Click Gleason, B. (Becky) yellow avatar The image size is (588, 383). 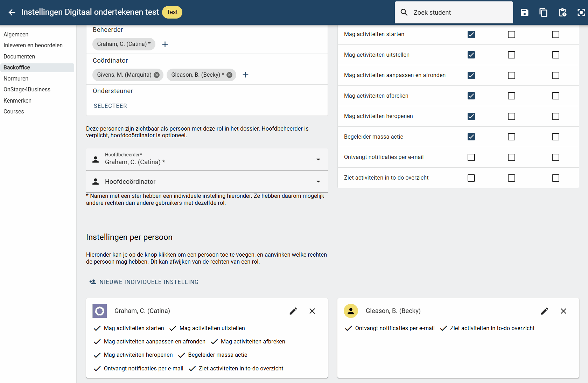351,311
